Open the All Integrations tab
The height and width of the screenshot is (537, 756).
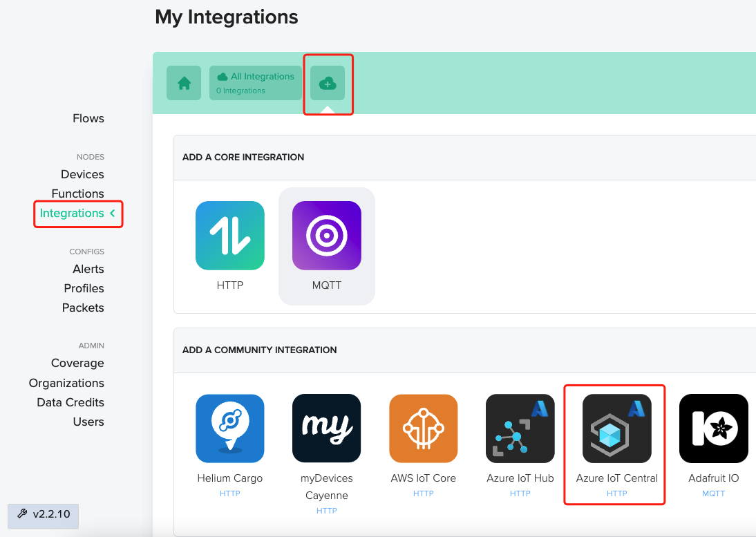256,83
